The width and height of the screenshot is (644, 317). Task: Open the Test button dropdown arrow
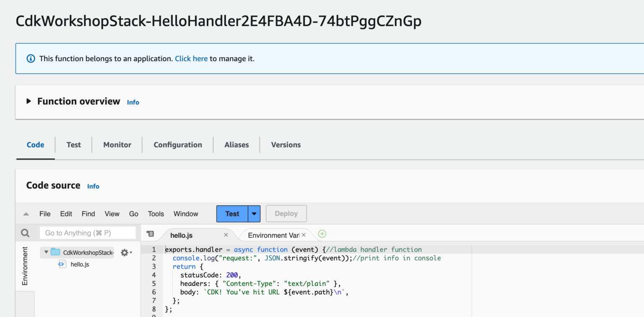[x=254, y=214]
